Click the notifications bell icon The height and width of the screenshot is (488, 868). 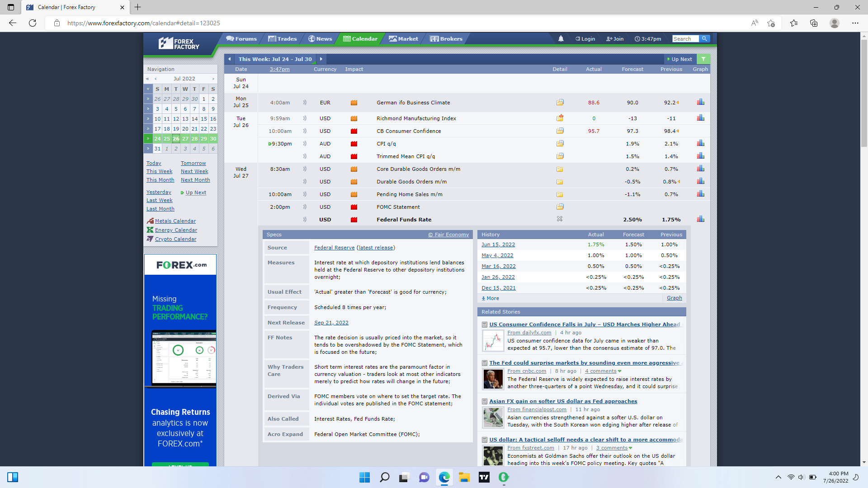point(561,39)
